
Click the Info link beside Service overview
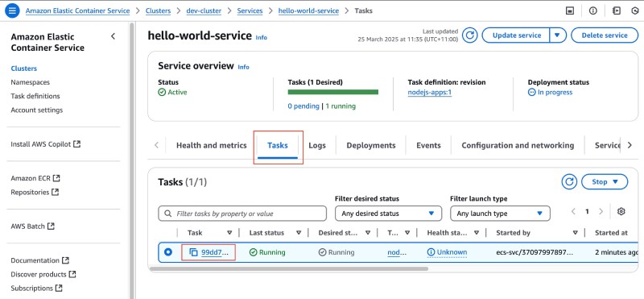click(x=244, y=67)
